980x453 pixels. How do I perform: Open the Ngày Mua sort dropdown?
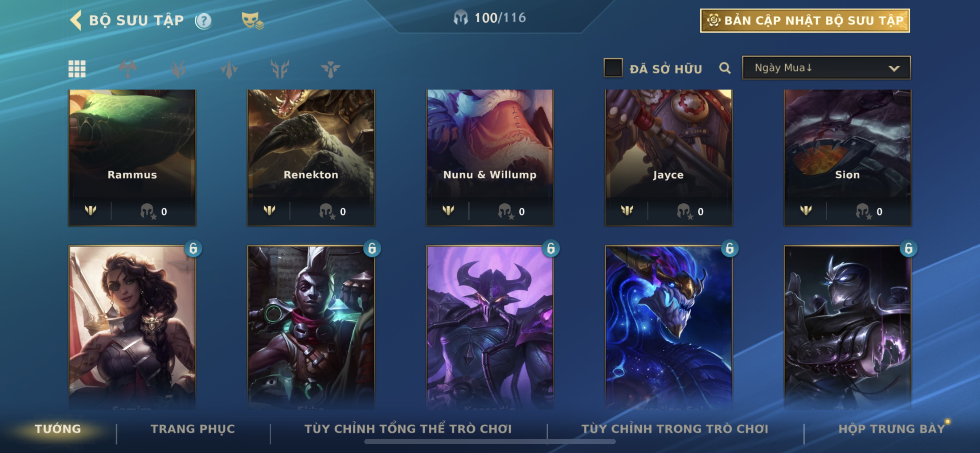(x=826, y=68)
